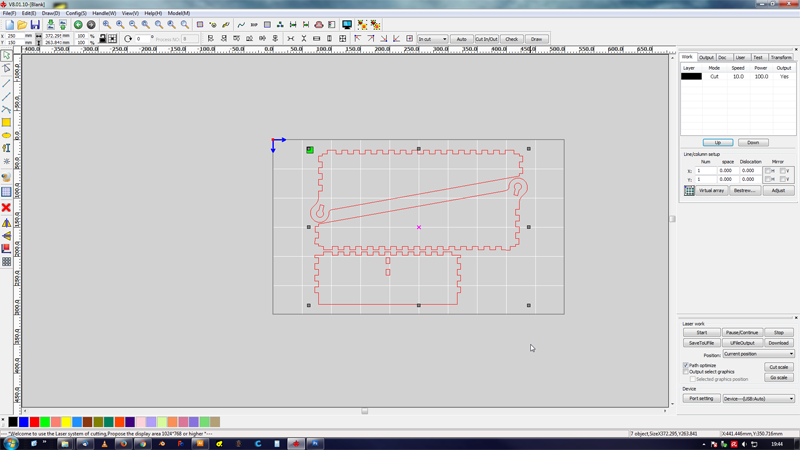Save file using the floppy disk icon
Image resolution: width=800 pixels, height=450 pixels.
point(35,24)
